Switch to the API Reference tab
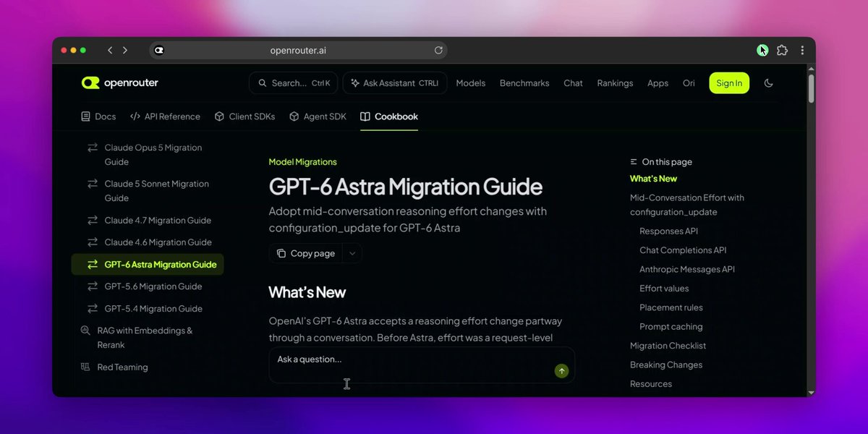The height and width of the screenshot is (434, 868). coord(165,116)
